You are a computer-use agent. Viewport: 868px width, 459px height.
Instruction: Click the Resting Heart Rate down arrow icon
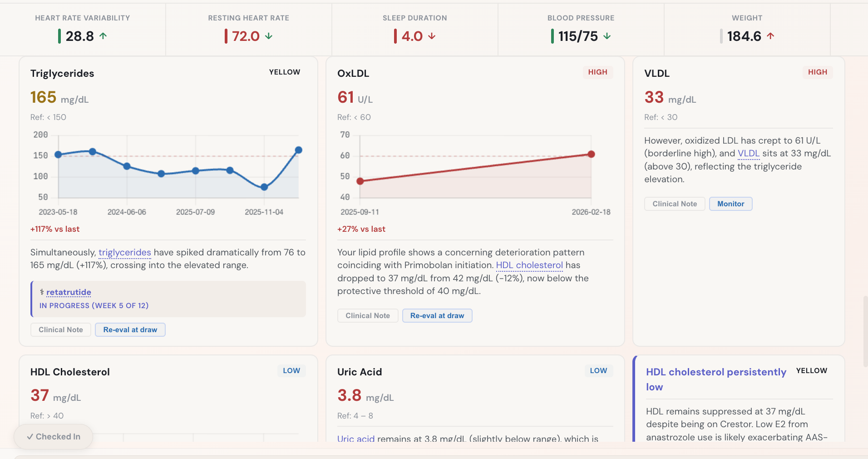[x=269, y=36]
